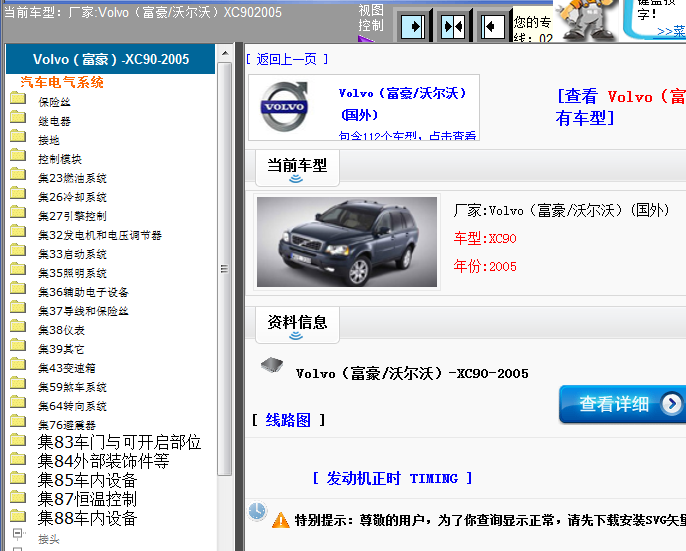The width and height of the screenshot is (686, 551).
Task: Open the 集26冷却系统 folder icon
Action: point(18,193)
